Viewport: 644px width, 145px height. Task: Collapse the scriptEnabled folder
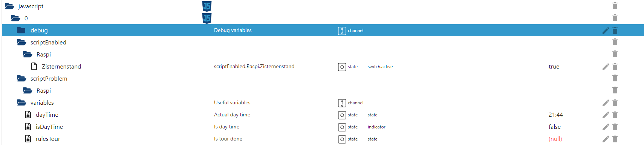[x=21, y=42]
